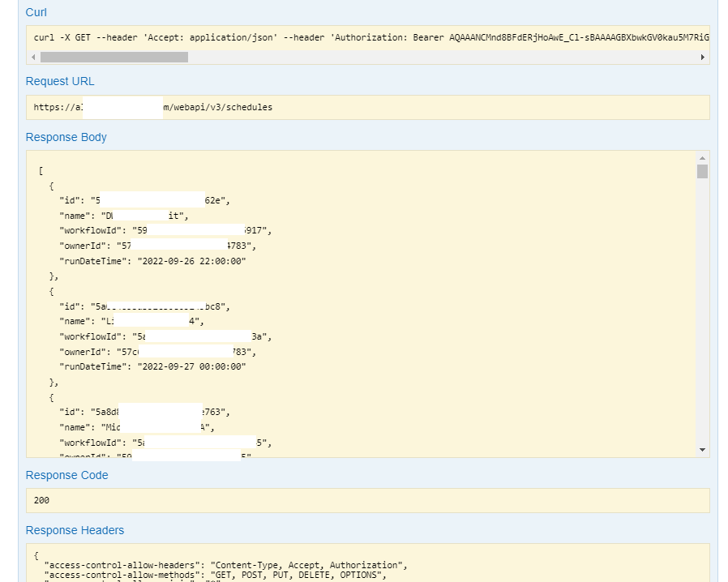
Task: Click the Response Body heading
Action: tap(66, 137)
